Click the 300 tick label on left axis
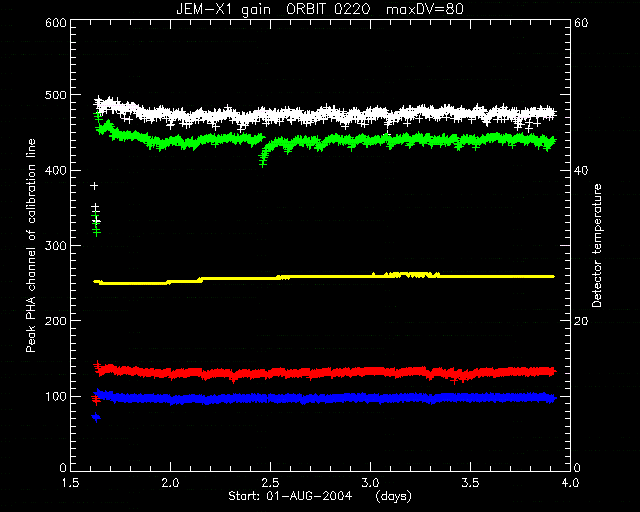Viewport: 640px width, 512px height. [56, 246]
